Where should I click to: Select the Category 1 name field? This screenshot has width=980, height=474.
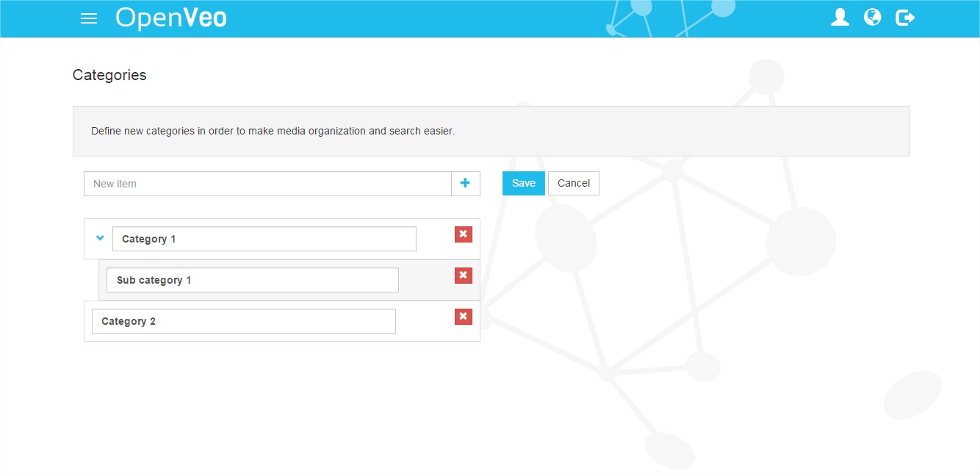[264, 238]
